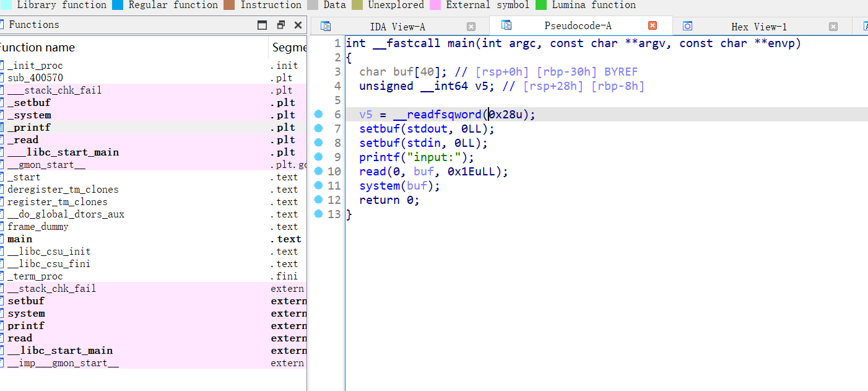This screenshot has height=391, width=868.
Task: Toggle breakpoint dot on line 6
Action: click(318, 114)
